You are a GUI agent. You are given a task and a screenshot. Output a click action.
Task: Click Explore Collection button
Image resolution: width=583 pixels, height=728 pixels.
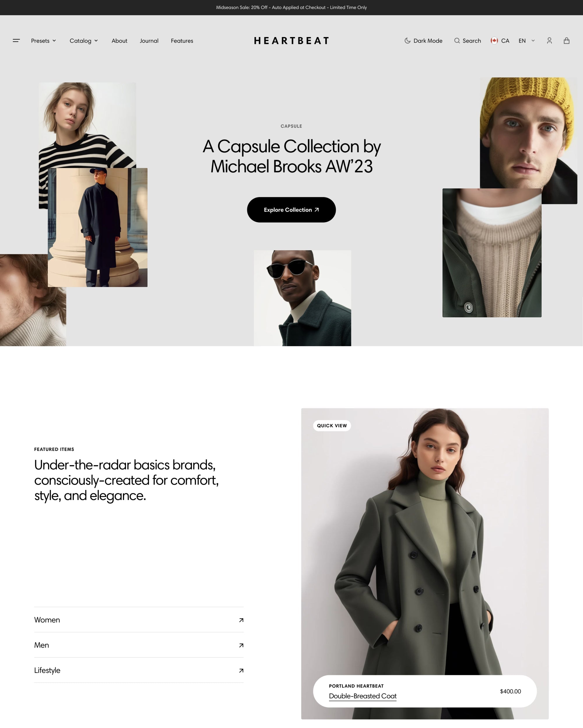(291, 209)
